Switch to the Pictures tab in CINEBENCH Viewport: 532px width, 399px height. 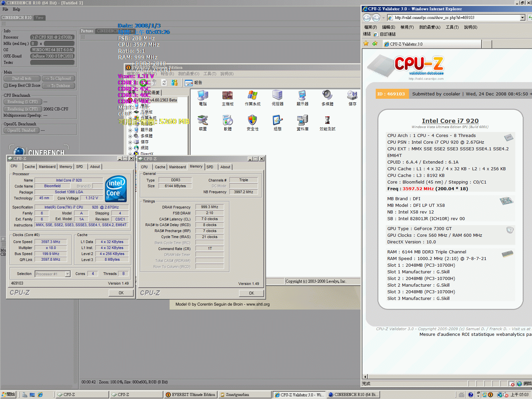[x=87, y=31]
